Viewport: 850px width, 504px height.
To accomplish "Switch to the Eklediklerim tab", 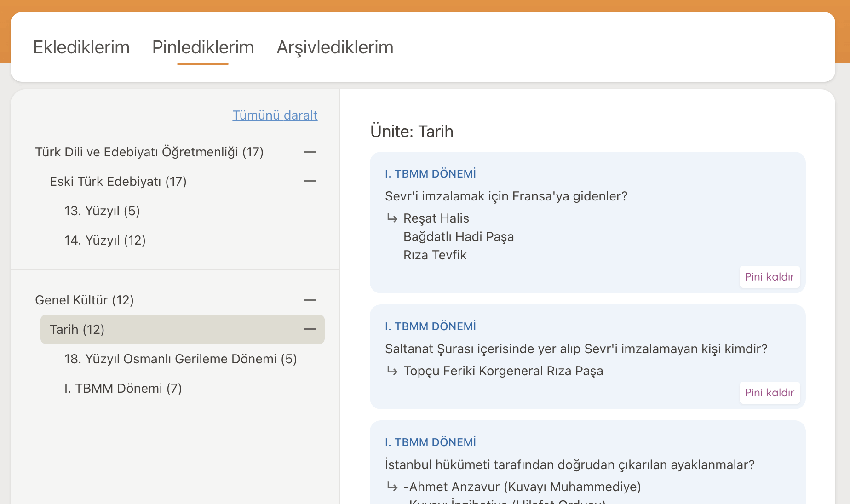I will pyautogui.click(x=81, y=47).
